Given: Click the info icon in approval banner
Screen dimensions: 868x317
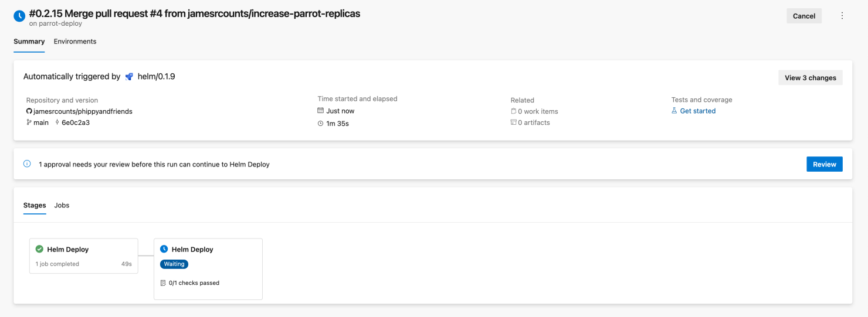Looking at the screenshot, I should click(27, 164).
